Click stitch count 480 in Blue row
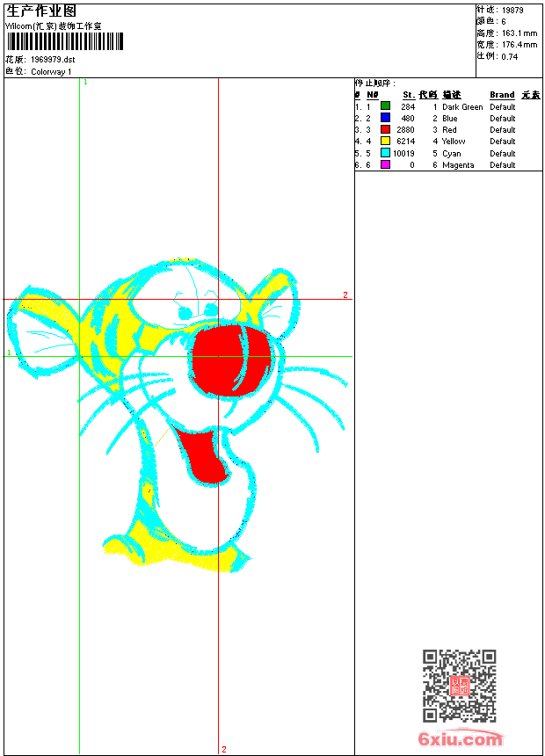The width and height of the screenshot is (545, 756). click(408, 119)
